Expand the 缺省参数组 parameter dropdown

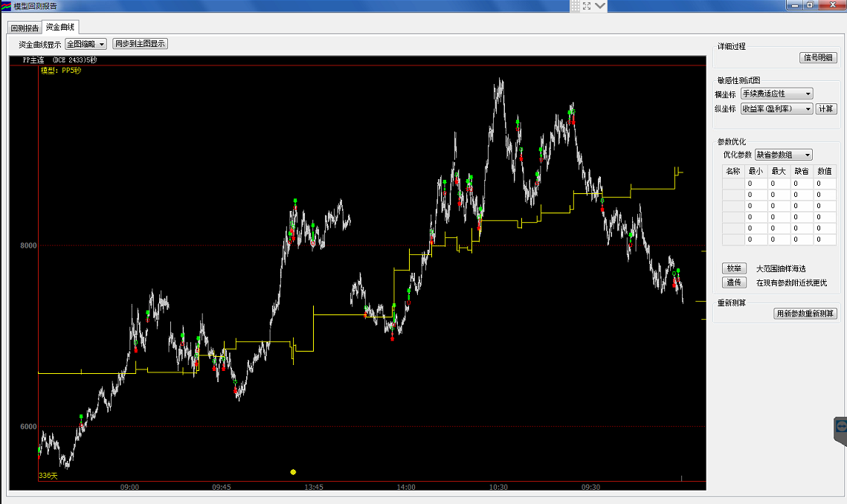[x=783, y=155]
